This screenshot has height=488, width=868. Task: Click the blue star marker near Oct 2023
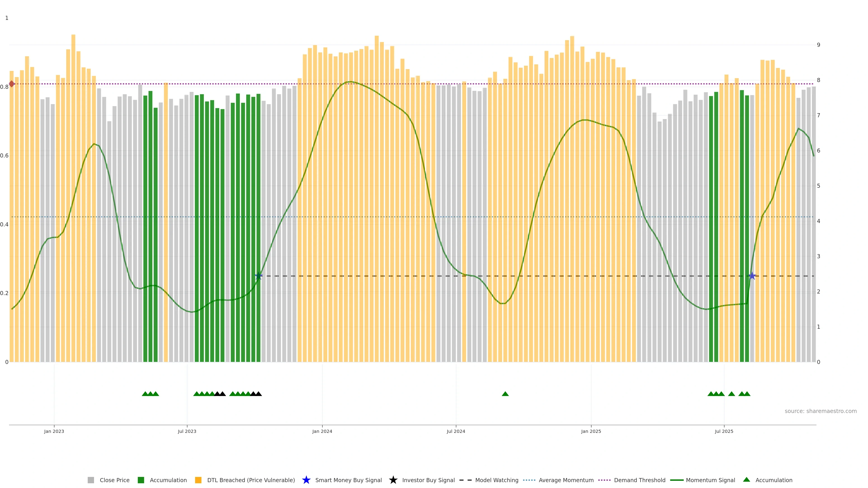pos(258,276)
